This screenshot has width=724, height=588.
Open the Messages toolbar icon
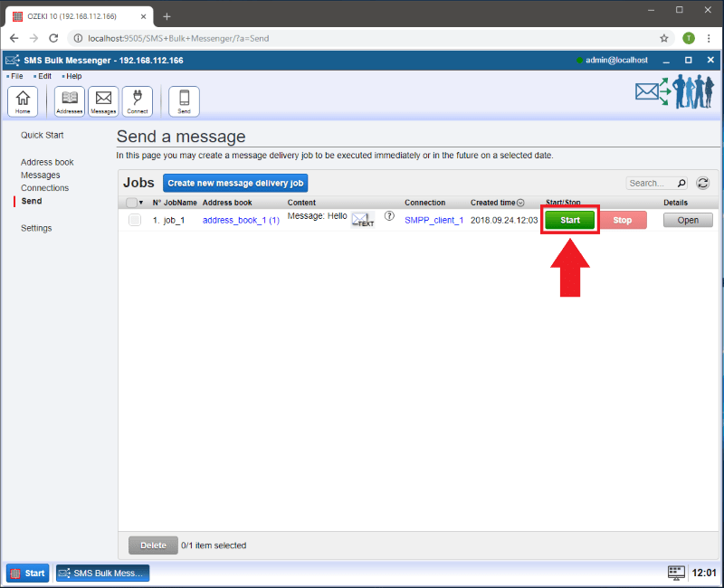(103, 101)
